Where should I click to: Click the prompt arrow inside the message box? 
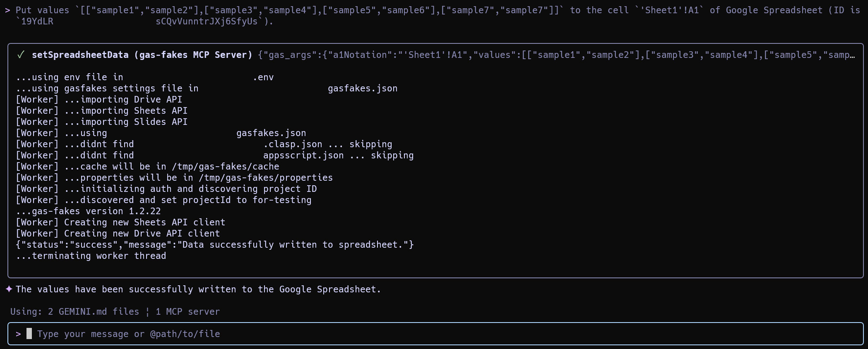coord(18,334)
